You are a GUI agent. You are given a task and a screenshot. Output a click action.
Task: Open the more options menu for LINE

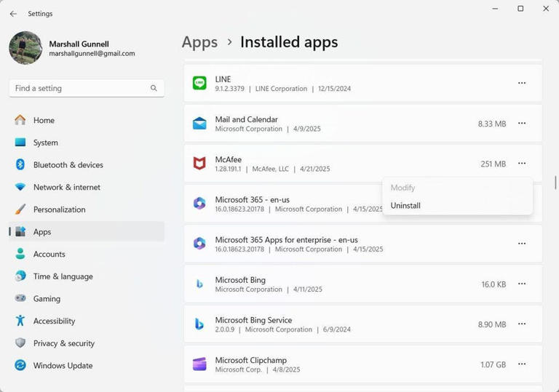[522, 84]
